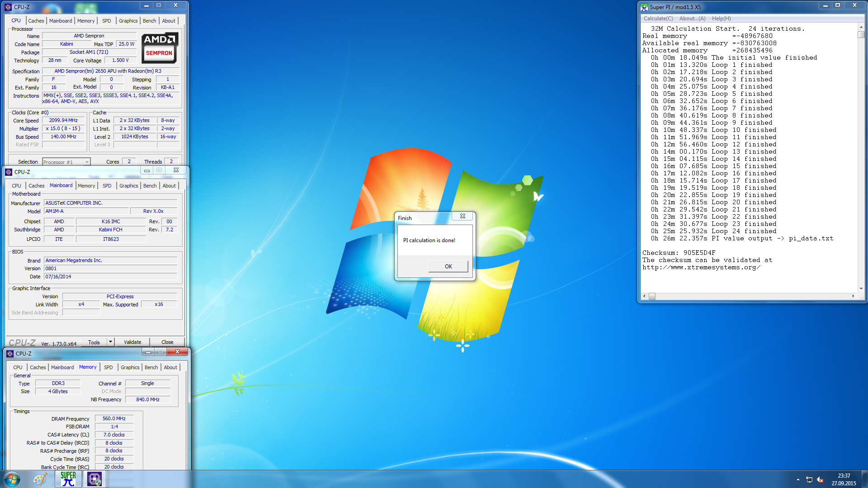Click the taskbar clock showing 23:37

pos(844,476)
